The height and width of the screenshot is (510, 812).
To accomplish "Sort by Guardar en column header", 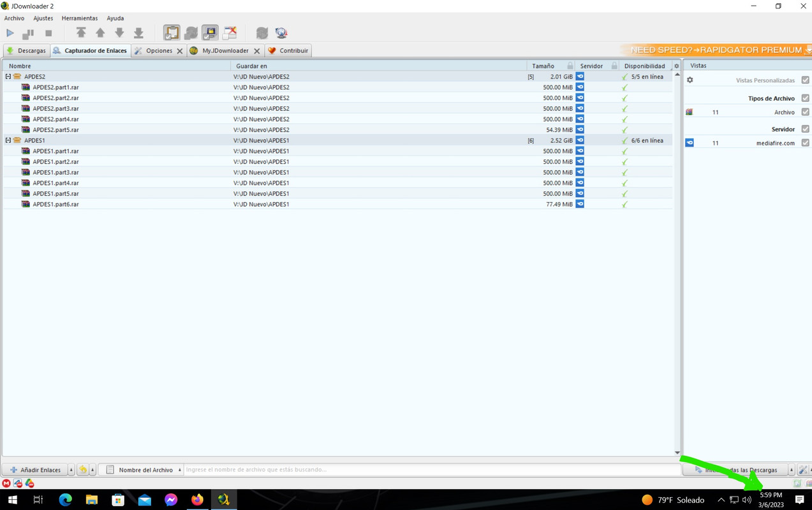I will [x=378, y=66].
